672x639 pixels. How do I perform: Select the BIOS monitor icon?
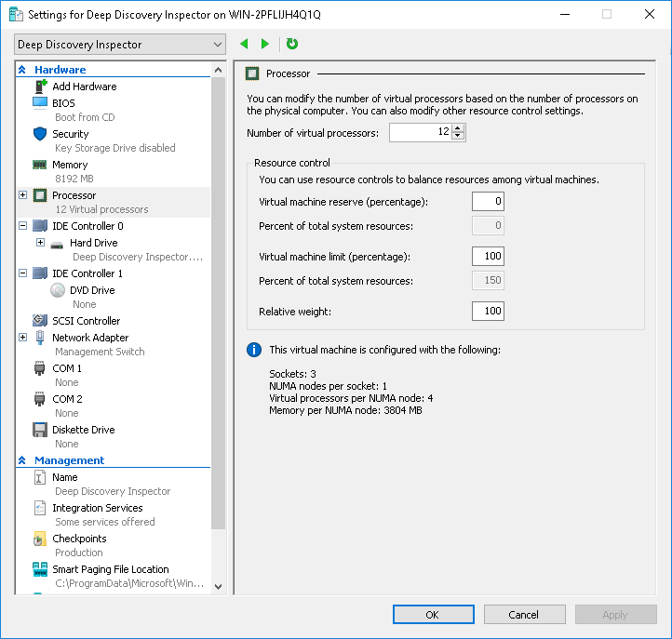coord(40,103)
